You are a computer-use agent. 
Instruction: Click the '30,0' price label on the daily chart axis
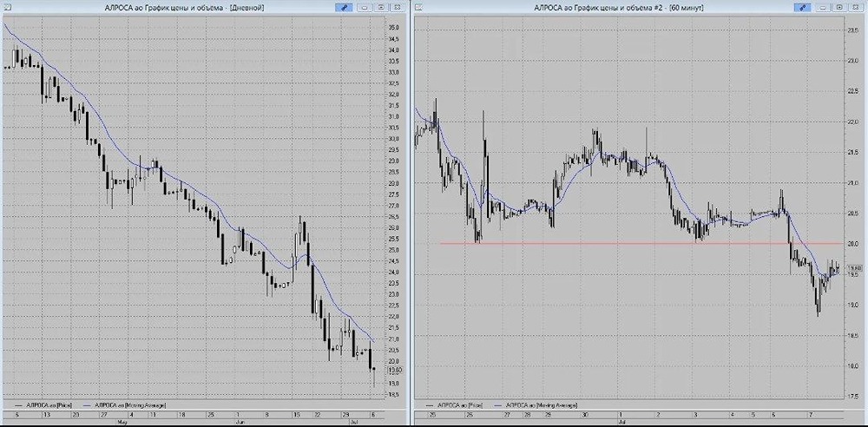(x=394, y=139)
